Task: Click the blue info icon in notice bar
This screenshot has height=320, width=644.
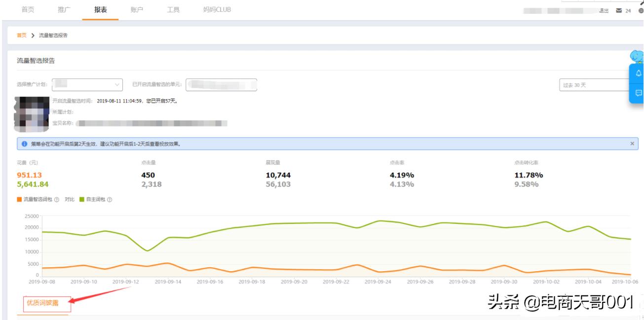Action: (24, 143)
